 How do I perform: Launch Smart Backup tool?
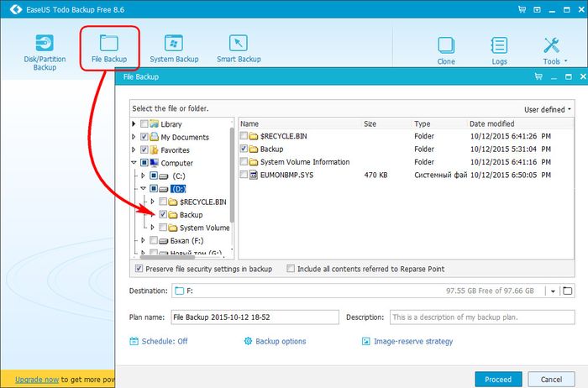click(x=239, y=49)
